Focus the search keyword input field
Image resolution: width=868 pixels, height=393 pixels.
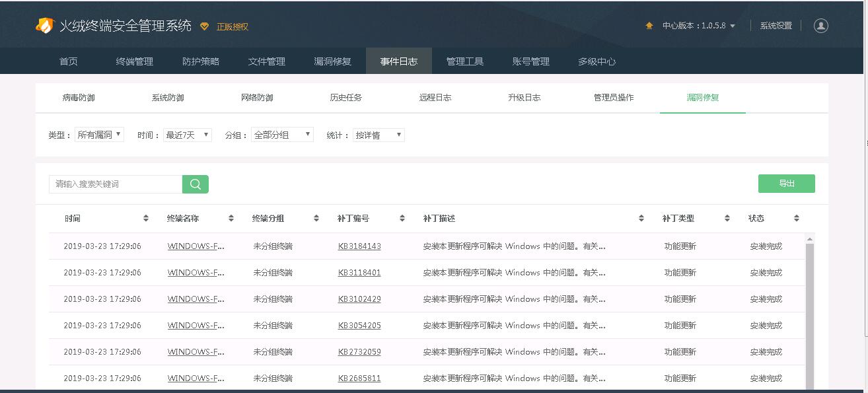(x=116, y=184)
